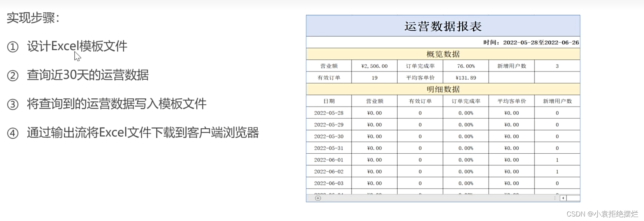Select 订单完成率 column header in detail table
Screen dimensions: 644x221
click(466, 101)
